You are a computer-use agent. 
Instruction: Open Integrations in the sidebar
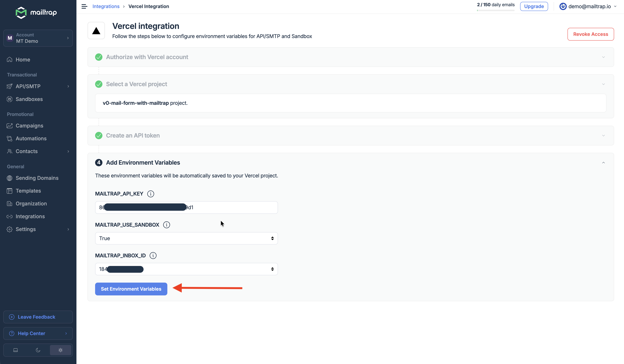coord(30,216)
